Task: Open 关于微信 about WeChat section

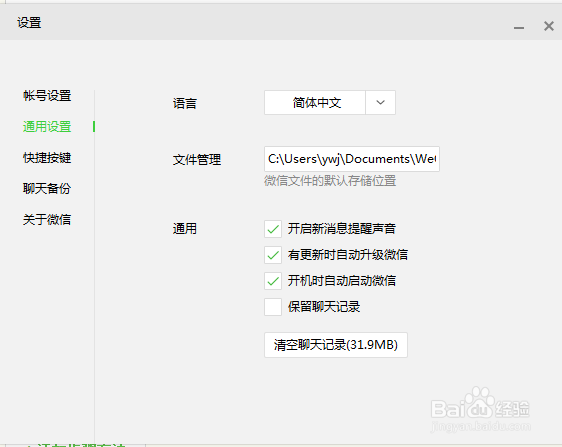Action: coord(47,219)
